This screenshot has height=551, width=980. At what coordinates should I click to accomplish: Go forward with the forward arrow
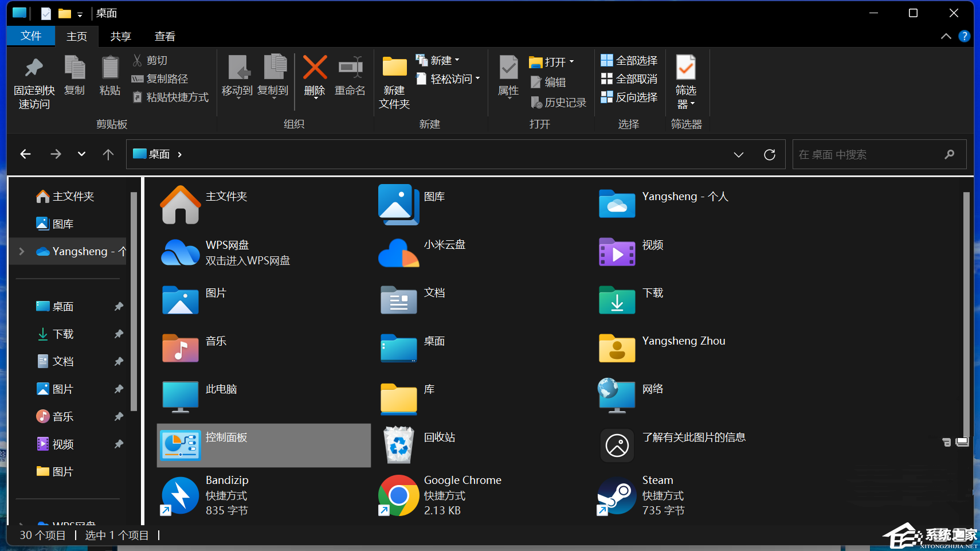point(55,154)
